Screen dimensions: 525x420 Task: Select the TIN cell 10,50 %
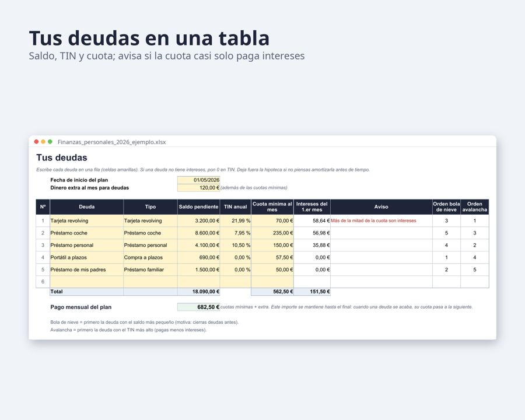click(x=236, y=245)
